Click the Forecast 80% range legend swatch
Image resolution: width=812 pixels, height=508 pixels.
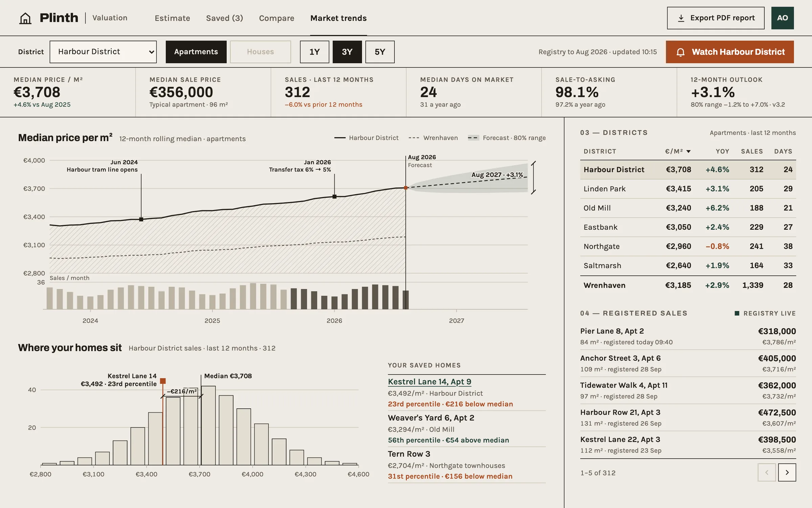point(473,138)
